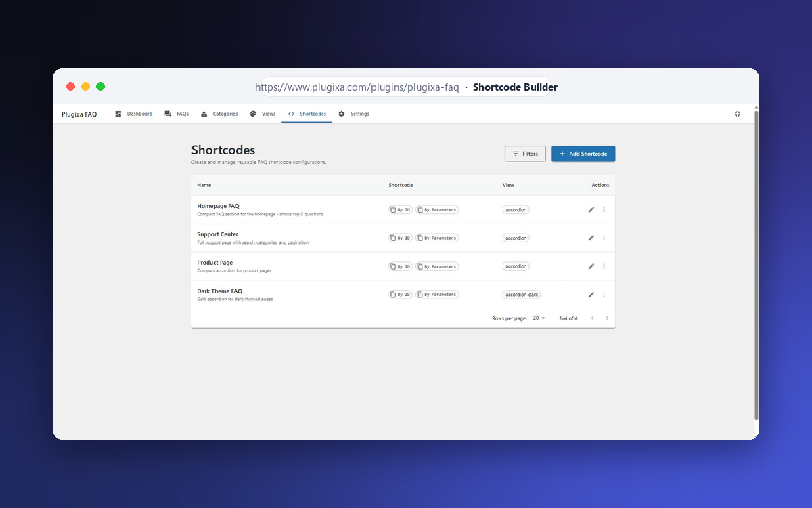
Task: Click the browser URL address bar
Action: [406, 87]
